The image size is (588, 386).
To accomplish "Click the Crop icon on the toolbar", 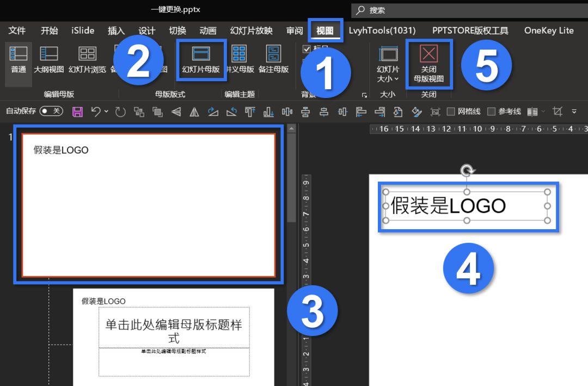I will click(x=556, y=111).
